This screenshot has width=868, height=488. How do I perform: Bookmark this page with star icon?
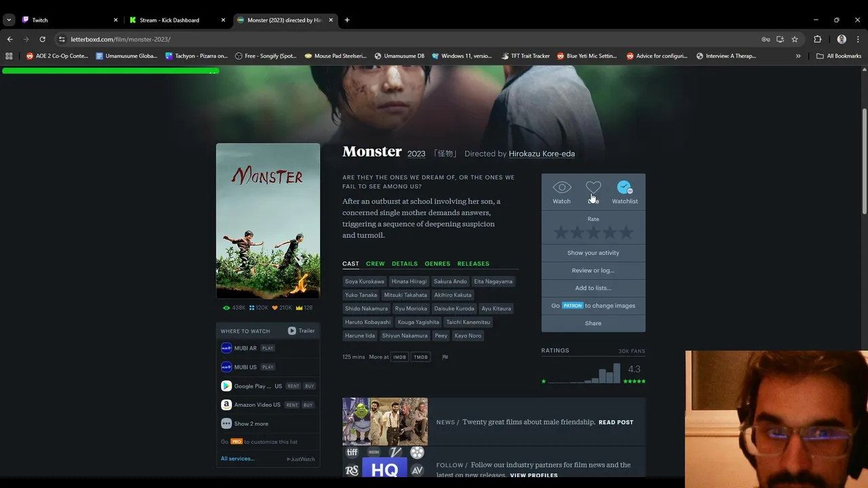click(x=795, y=39)
